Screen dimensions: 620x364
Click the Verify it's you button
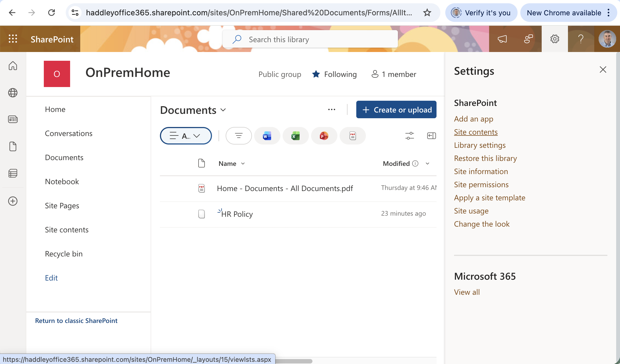point(481,13)
